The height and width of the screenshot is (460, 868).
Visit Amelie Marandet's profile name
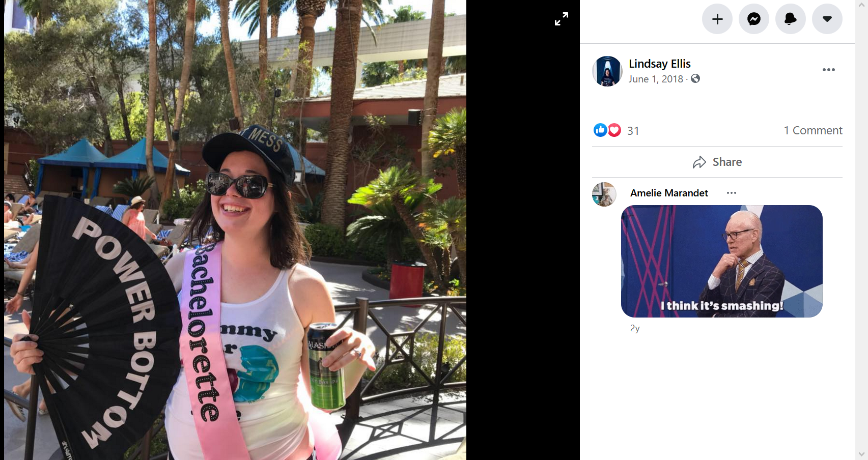(669, 193)
